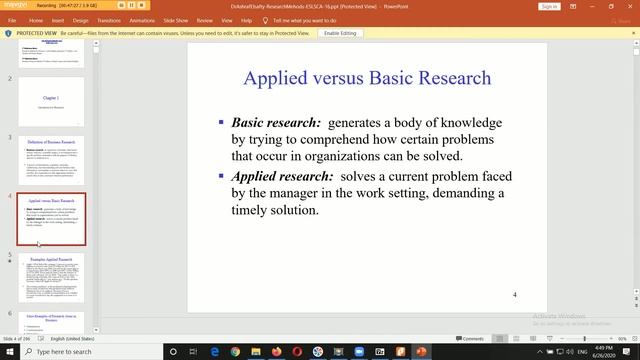Pause the screen recording

[131, 5]
